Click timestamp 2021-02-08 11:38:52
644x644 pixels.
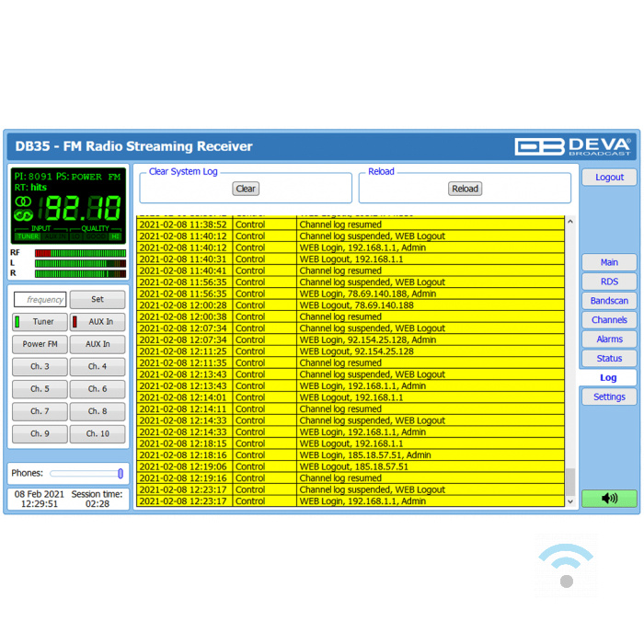[183, 224]
